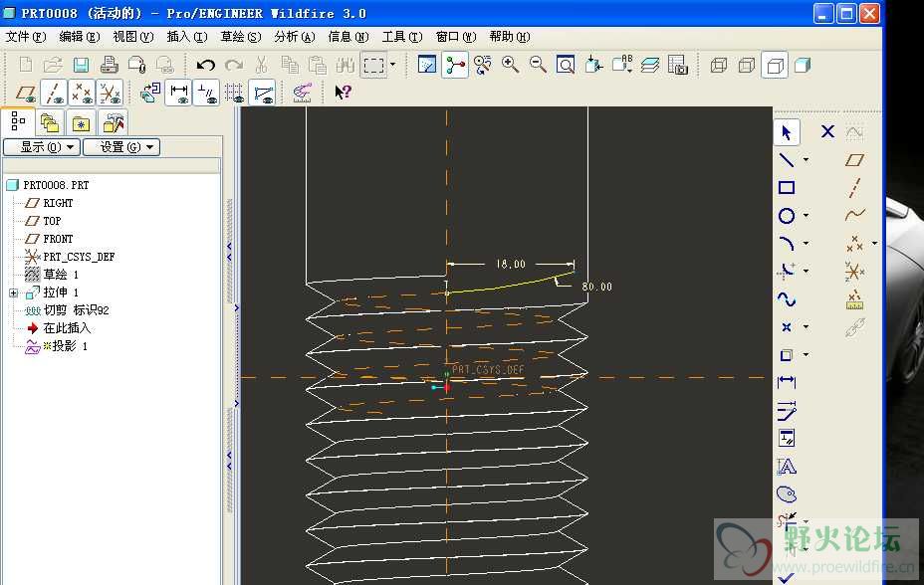Select the circle sketch tool
The height and width of the screenshot is (585, 924).
(x=787, y=216)
